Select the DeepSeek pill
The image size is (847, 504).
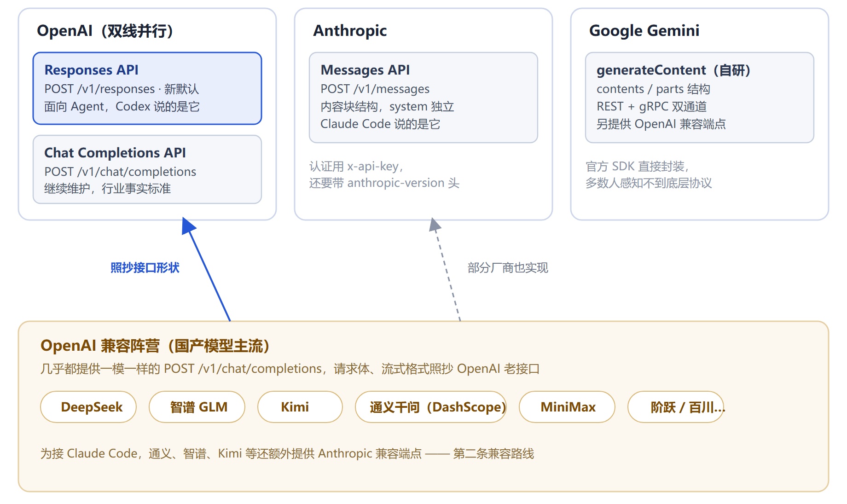click(88, 407)
